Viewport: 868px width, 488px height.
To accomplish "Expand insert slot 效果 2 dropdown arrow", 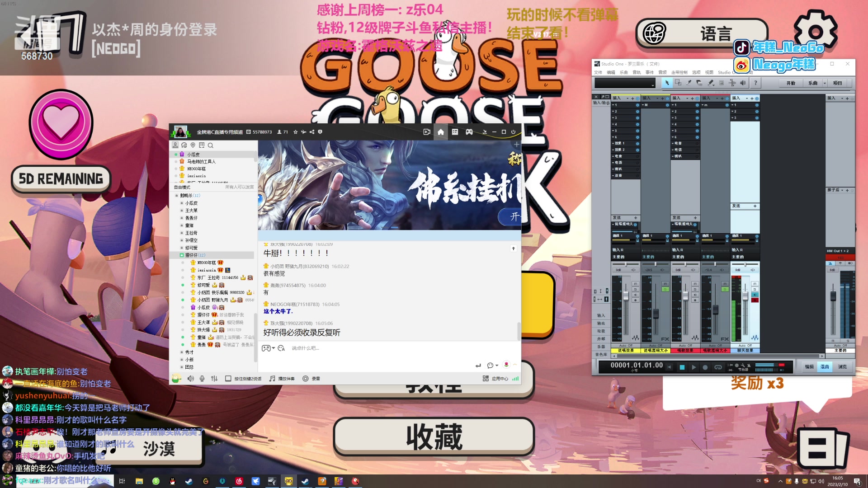I will click(x=613, y=150).
